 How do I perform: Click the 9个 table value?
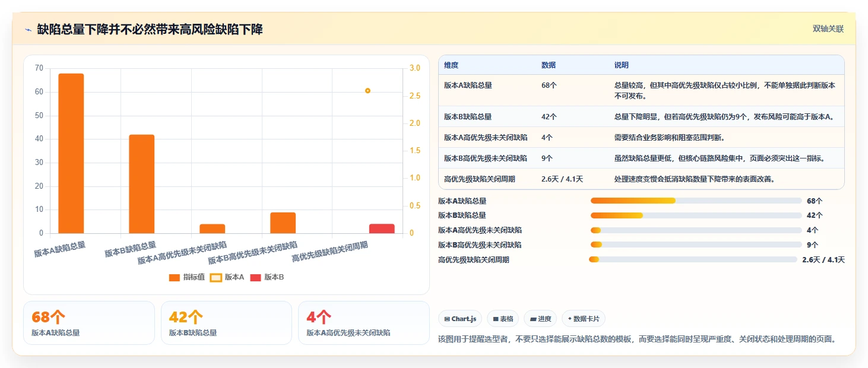click(x=547, y=158)
